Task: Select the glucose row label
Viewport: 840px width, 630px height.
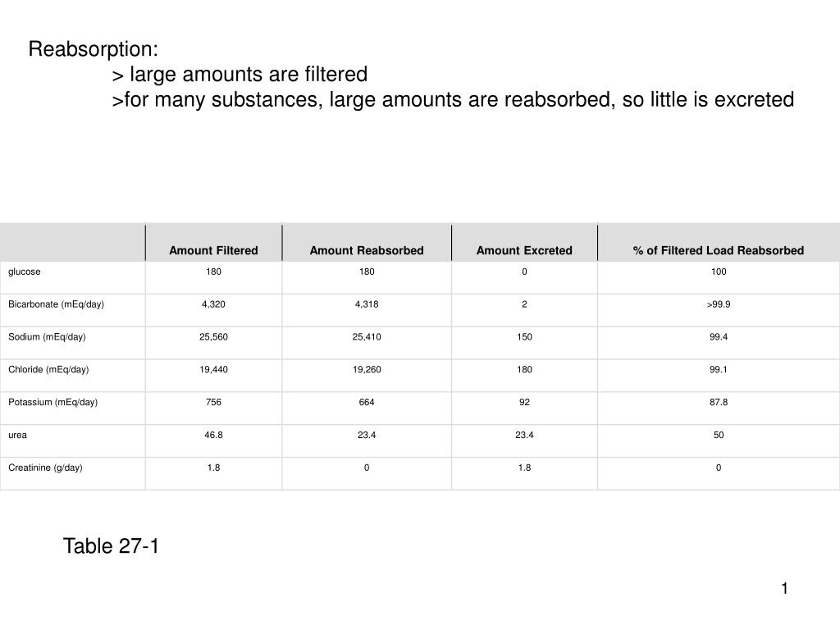Action: coord(24,272)
